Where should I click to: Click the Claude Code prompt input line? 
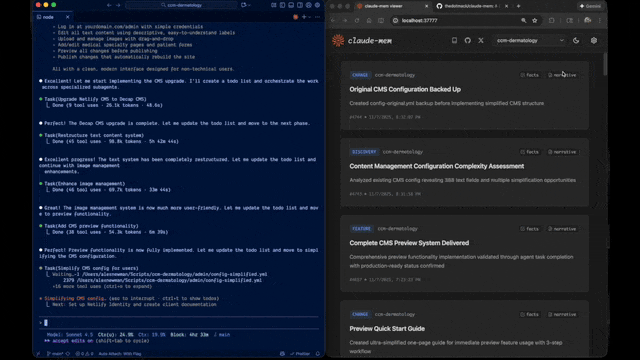point(179,322)
